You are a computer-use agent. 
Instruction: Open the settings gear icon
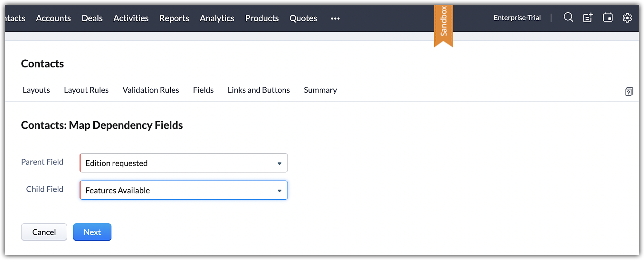627,18
